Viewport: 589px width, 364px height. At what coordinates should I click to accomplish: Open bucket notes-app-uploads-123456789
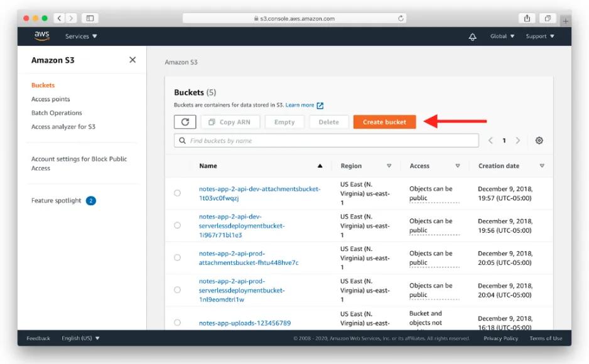[x=244, y=323]
